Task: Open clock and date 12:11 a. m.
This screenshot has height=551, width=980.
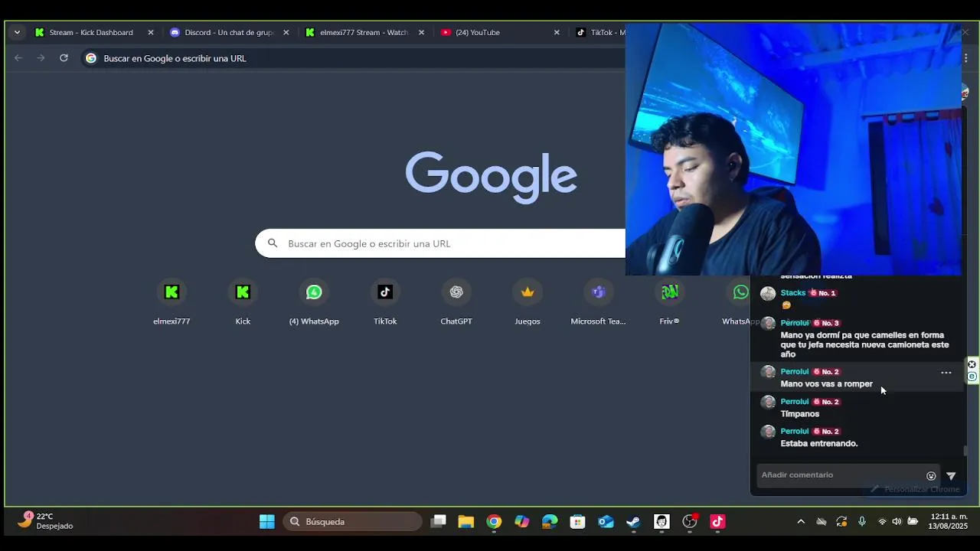Action: pyautogui.click(x=948, y=521)
